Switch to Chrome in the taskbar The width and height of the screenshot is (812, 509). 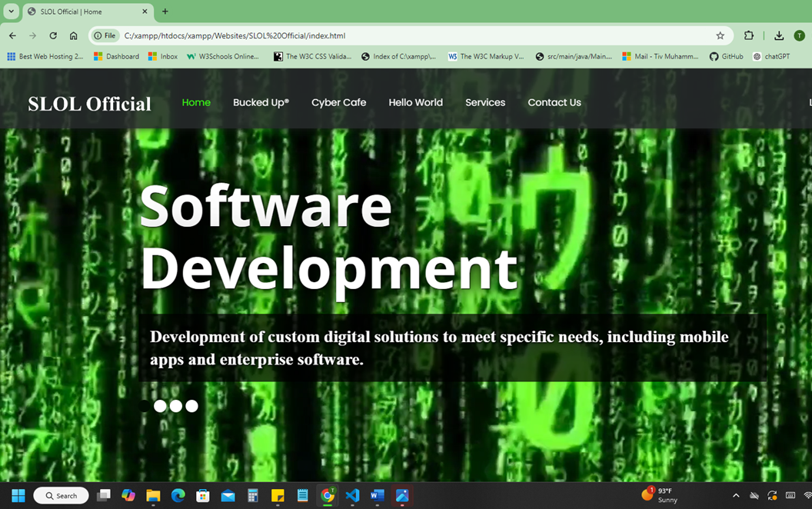[x=328, y=495]
